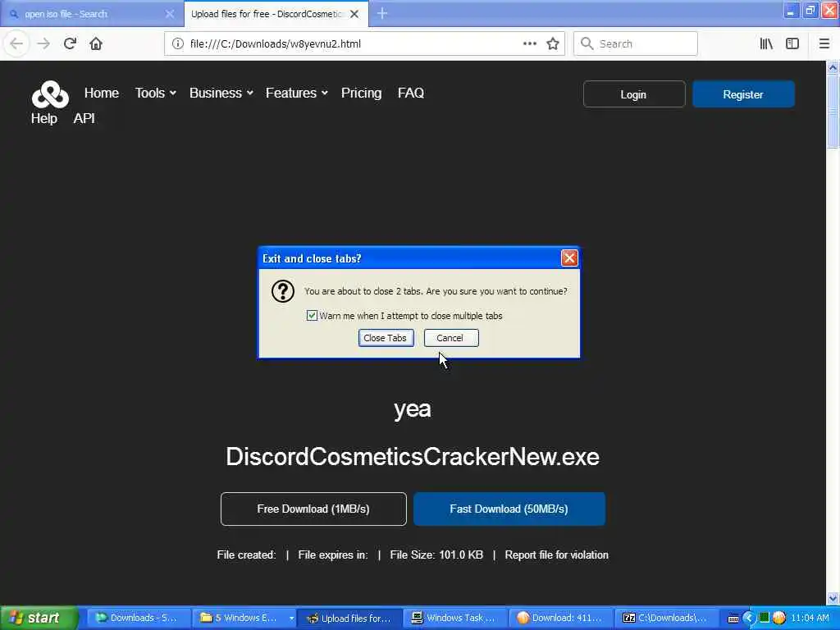840x630 pixels.
Task: Click Free Download (1MB/s) button
Action: coord(313,509)
